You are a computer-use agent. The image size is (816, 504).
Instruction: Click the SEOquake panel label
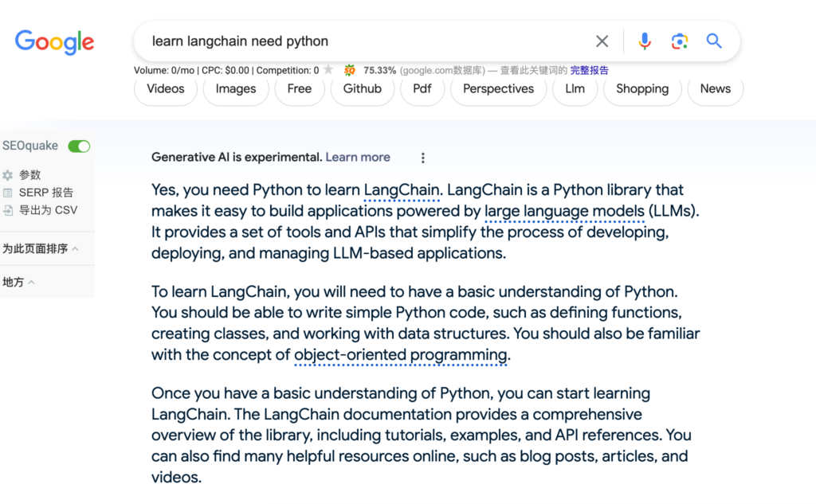click(30, 146)
